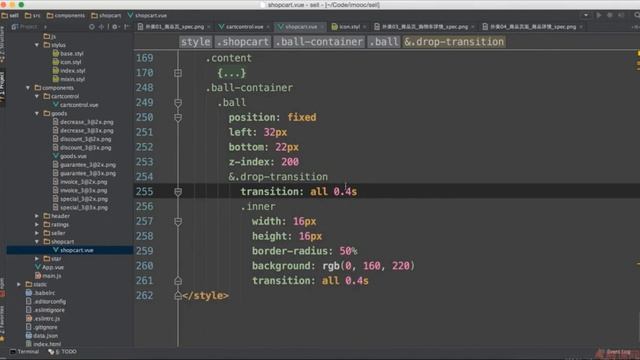This screenshot has width=640, height=360.
Task: Expand the folded code block at line 170
Action: pos(178,73)
